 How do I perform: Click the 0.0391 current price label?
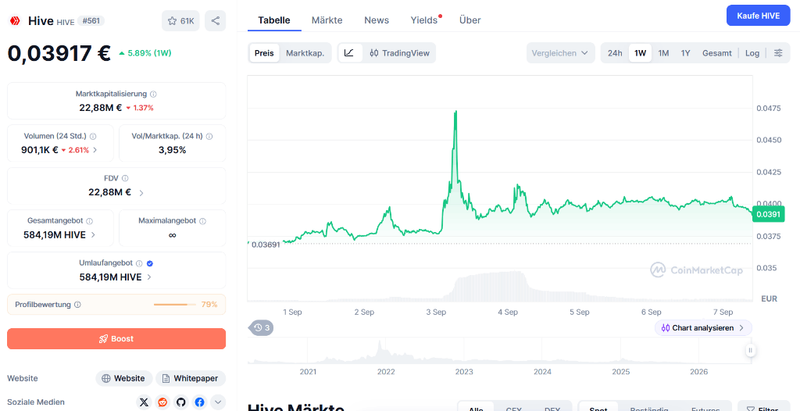tap(768, 214)
